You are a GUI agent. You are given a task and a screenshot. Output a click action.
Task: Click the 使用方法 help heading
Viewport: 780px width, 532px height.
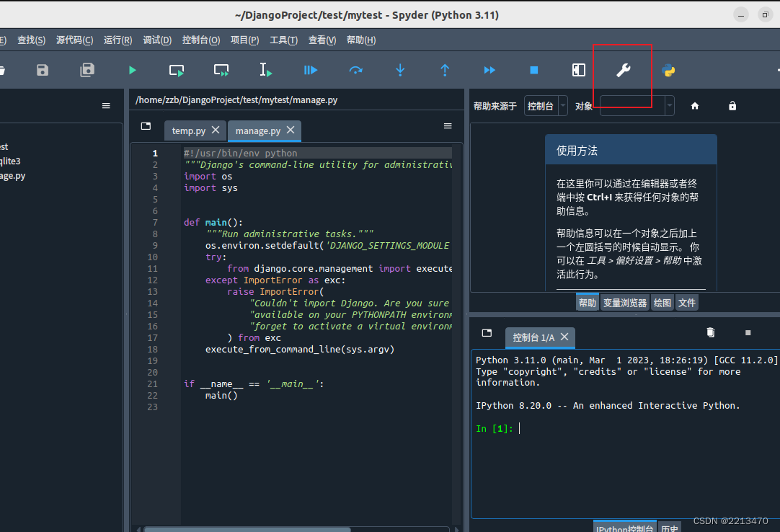coord(577,150)
